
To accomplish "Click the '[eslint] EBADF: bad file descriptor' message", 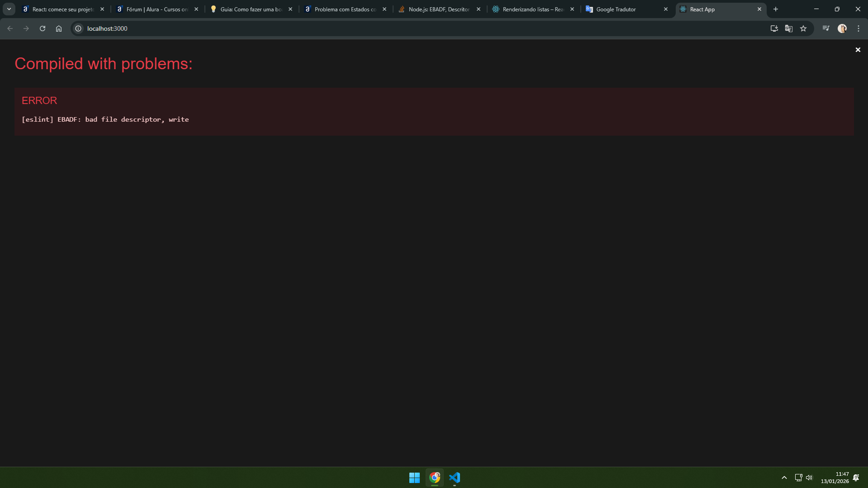I will pos(105,119).
